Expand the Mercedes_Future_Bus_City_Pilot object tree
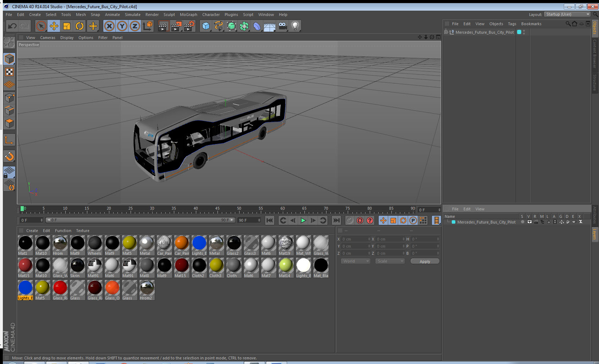The width and height of the screenshot is (599, 364). tap(446, 32)
